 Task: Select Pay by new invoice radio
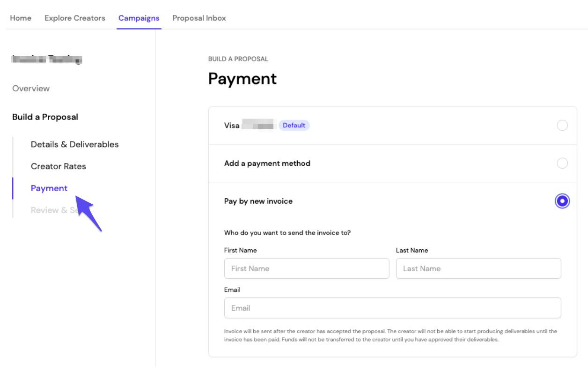click(x=562, y=201)
